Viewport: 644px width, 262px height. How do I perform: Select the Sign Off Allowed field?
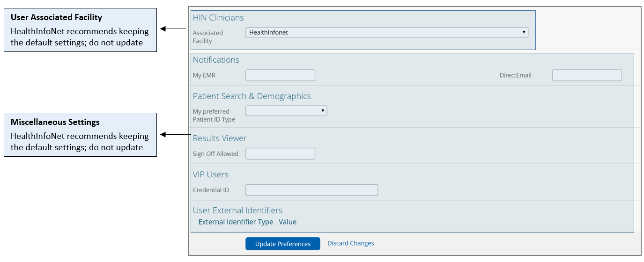pyautogui.click(x=280, y=153)
